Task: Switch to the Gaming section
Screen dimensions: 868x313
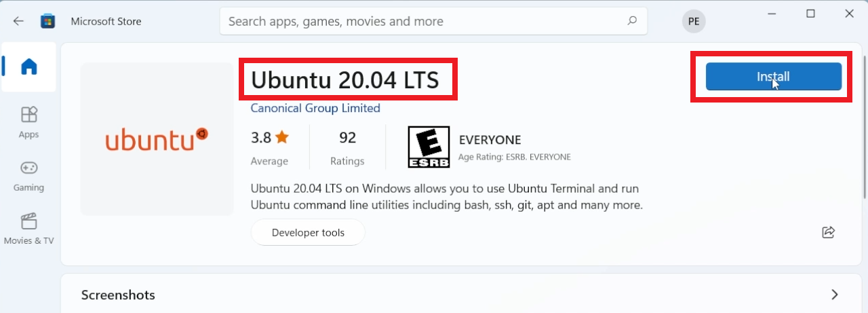Action: coord(28,175)
